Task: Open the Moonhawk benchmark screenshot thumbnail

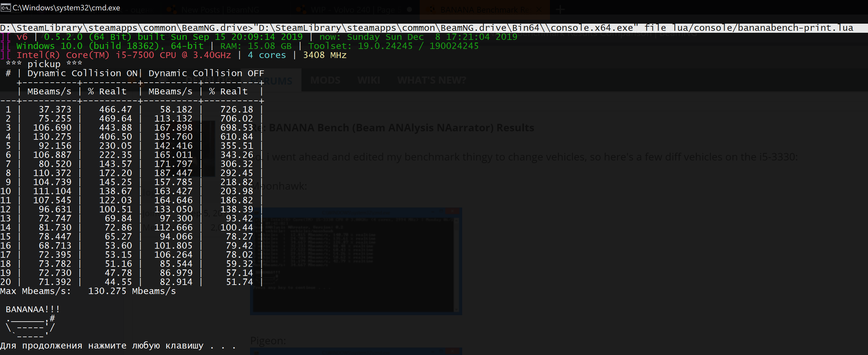Action: pyautogui.click(x=356, y=261)
